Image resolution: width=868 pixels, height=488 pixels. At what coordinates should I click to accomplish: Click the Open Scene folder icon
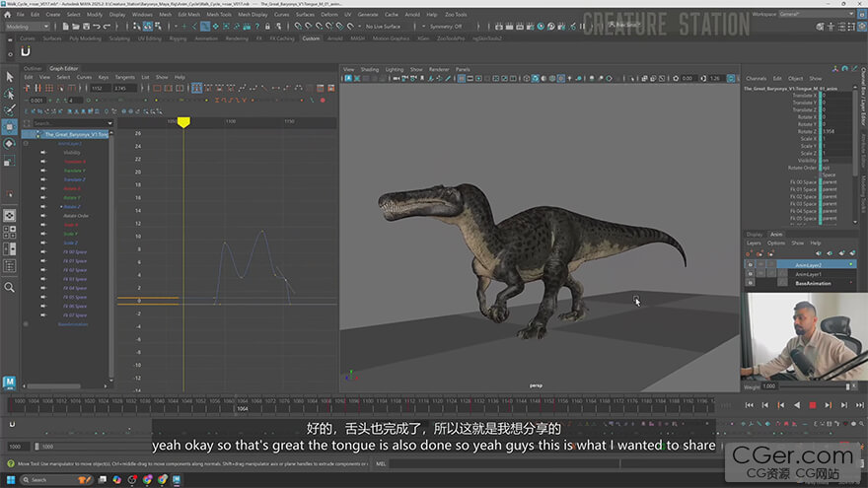point(76,26)
